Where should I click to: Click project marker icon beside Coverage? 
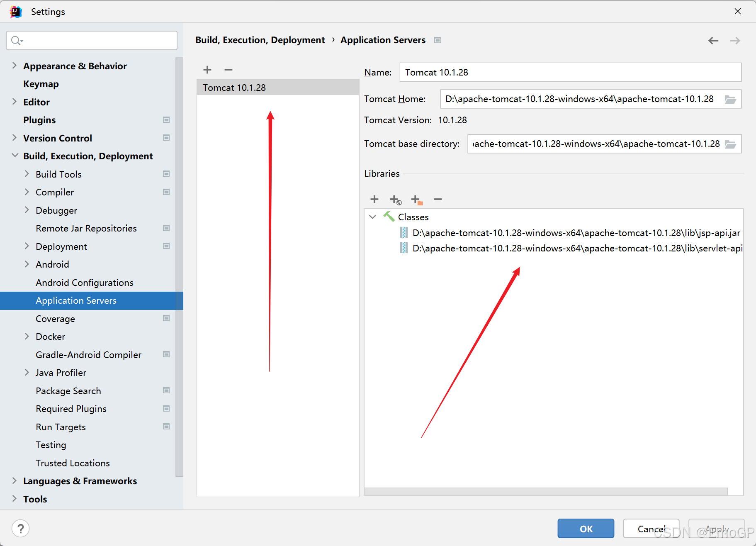[166, 318]
